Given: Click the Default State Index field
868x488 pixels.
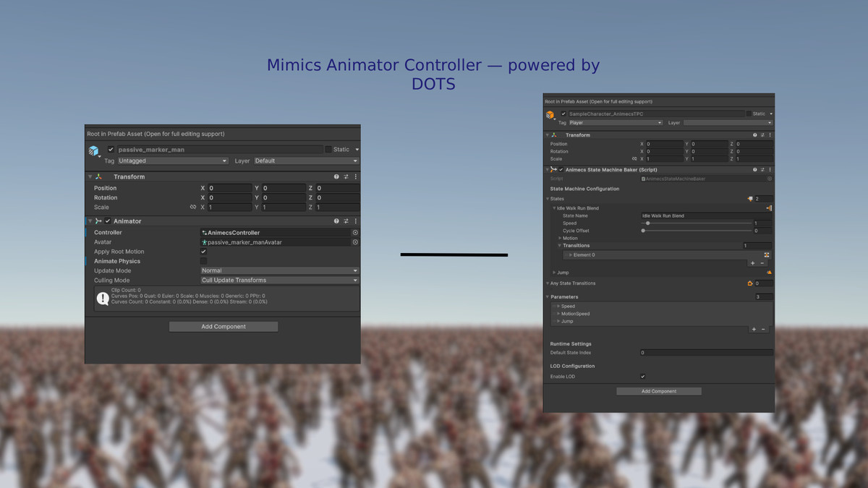Looking at the screenshot, I should click(707, 353).
